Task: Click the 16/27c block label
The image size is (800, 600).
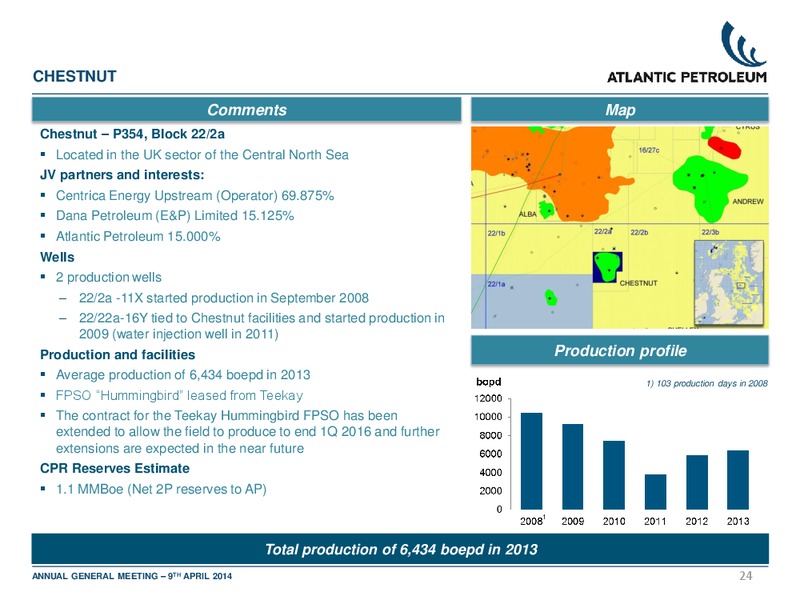Action: (x=649, y=150)
